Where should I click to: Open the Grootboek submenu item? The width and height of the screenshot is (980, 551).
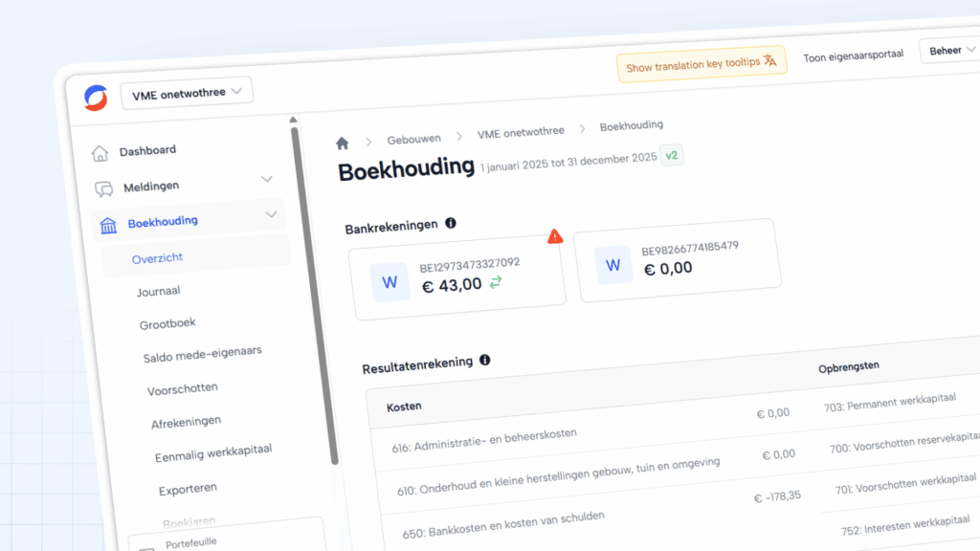(167, 323)
